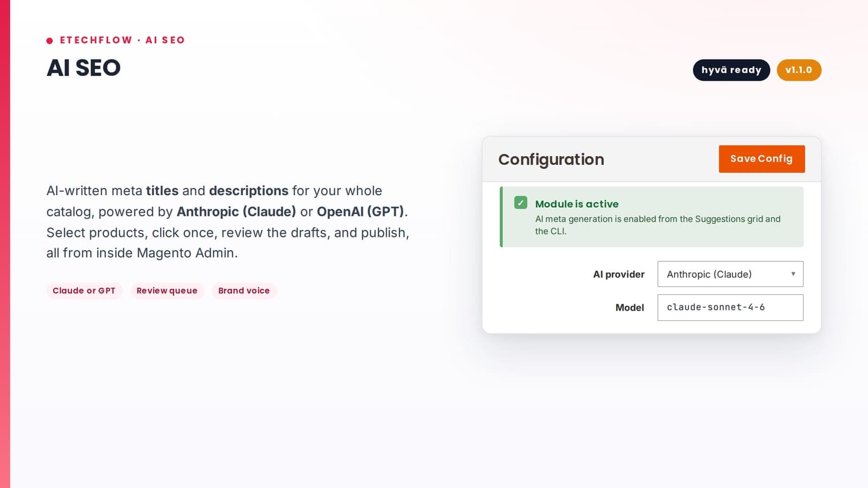Click the 'Module is active' status heading
The width and height of the screenshot is (868, 488).
point(577,204)
